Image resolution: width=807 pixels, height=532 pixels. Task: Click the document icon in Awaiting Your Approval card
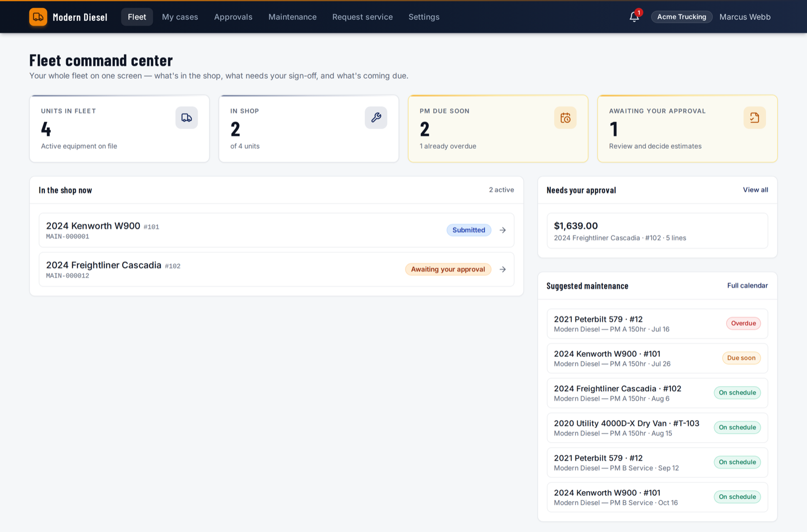click(755, 117)
